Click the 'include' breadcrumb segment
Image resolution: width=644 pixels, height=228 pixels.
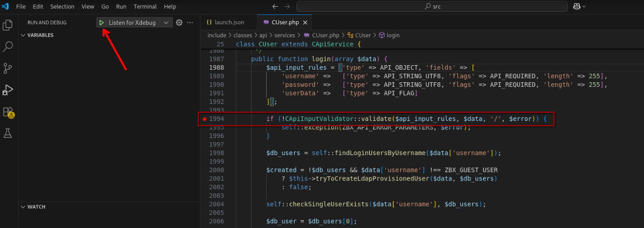pyautogui.click(x=217, y=35)
